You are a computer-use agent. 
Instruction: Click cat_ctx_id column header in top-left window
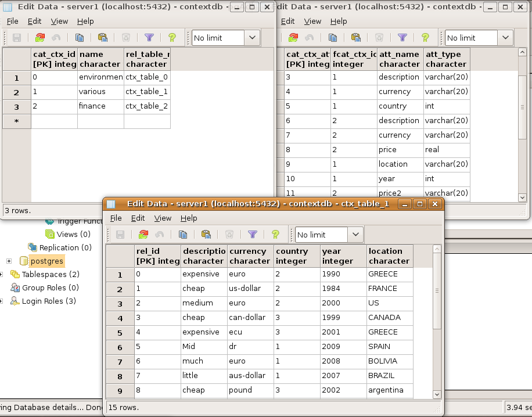tap(54, 59)
